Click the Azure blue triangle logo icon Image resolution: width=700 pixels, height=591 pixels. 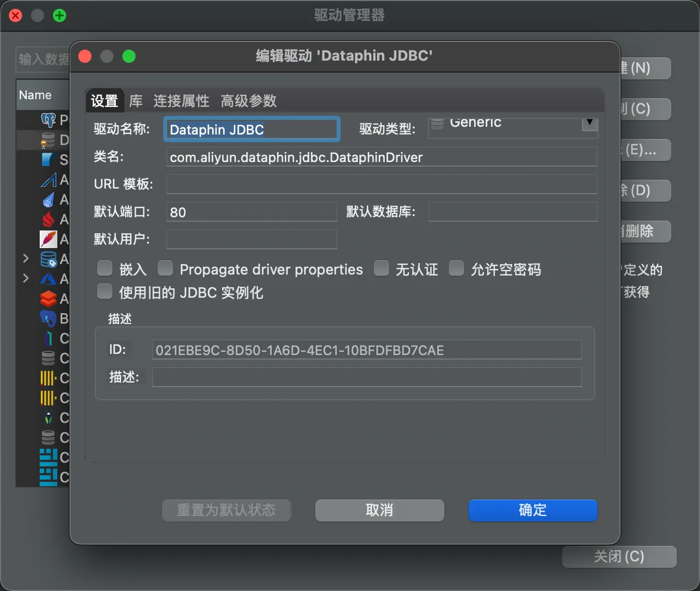(49, 279)
